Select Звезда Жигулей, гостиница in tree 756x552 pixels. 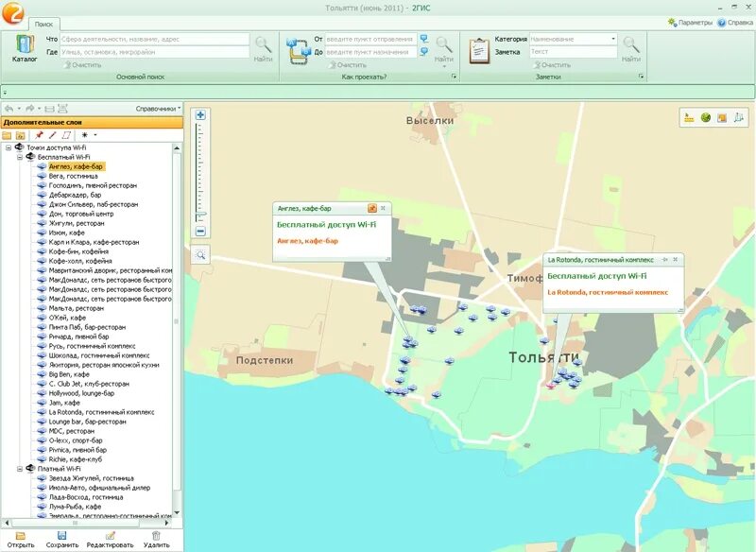91,478
